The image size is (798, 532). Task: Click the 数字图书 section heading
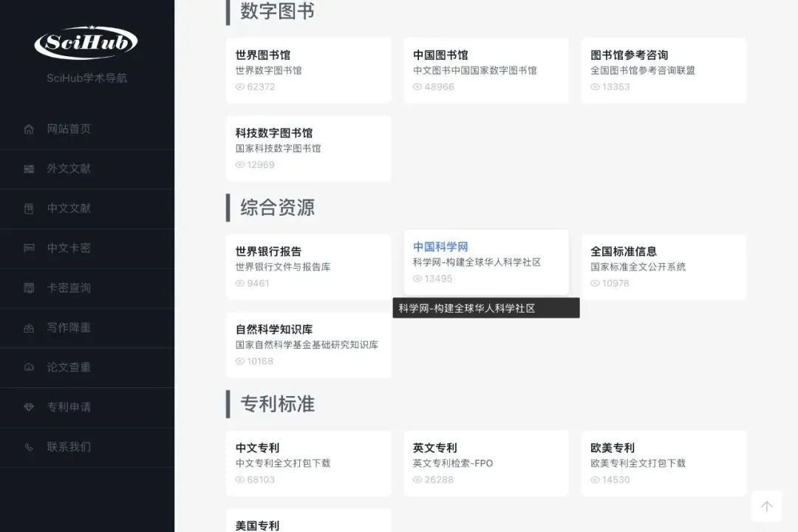[277, 11]
